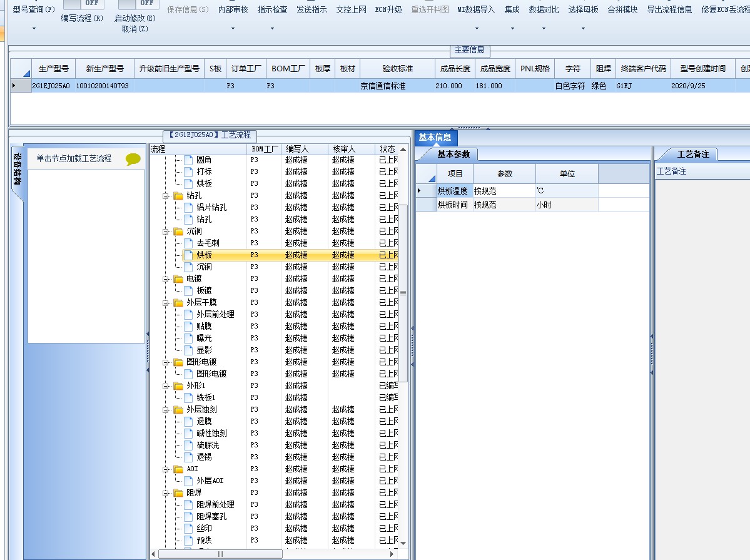
Task: Open the dropdown arrow under 型号查询
Action: click(x=34, y=29)
